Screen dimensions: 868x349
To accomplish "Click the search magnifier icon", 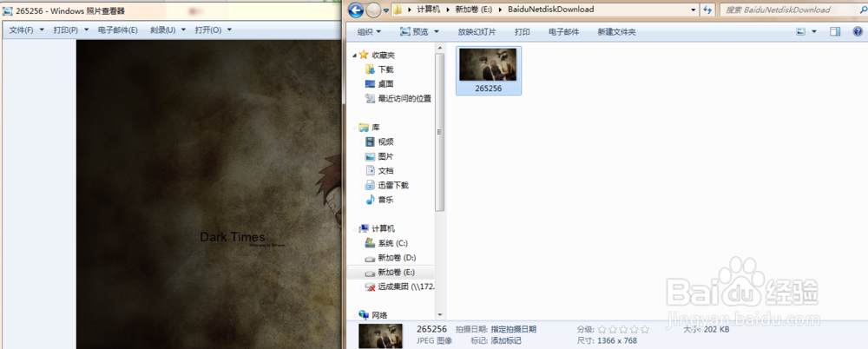I will tap(862, 10).
